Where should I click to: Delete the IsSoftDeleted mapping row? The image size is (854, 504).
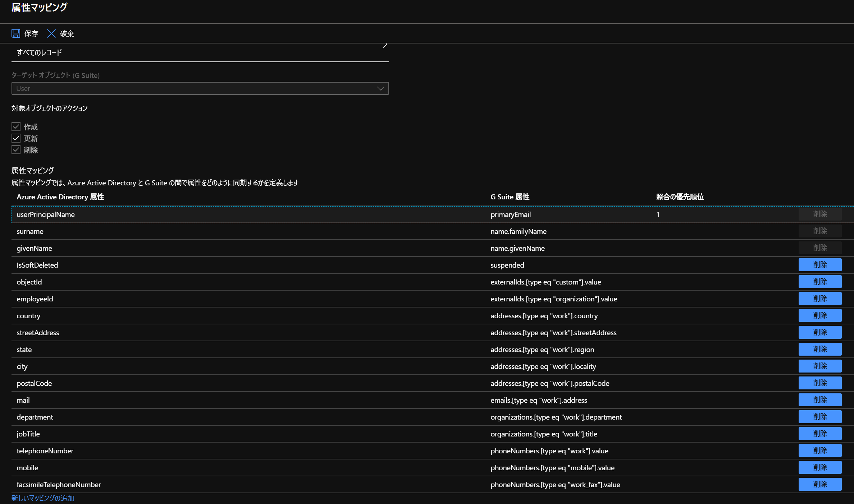819,265
